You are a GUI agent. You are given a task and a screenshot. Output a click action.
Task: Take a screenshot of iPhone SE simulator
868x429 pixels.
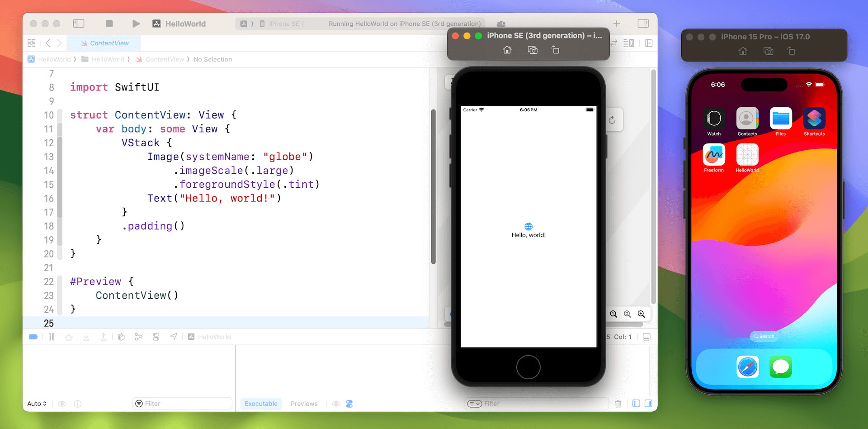coord(533,50)
